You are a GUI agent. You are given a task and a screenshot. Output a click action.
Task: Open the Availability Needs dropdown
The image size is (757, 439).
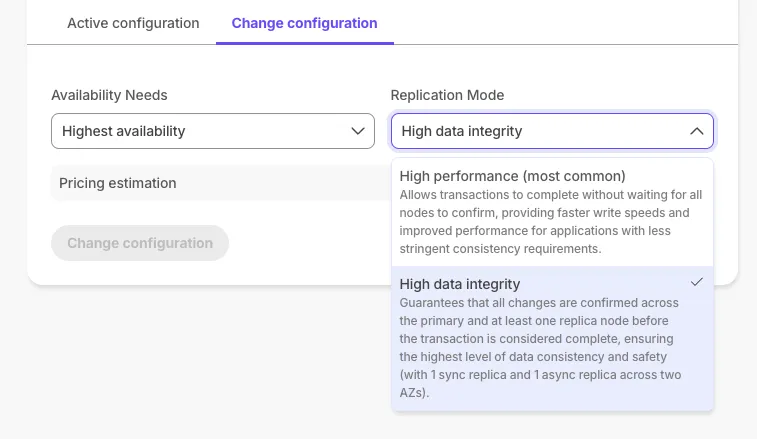click(x=213, y=131)
